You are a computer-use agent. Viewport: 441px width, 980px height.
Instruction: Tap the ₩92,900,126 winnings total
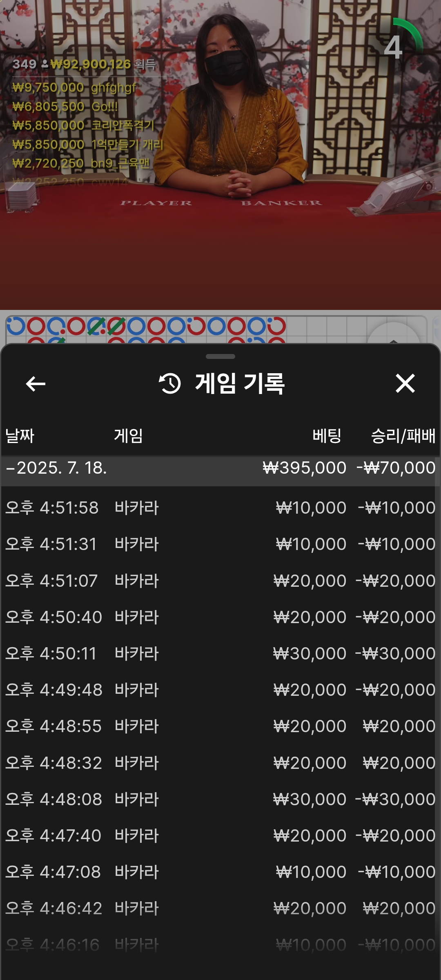coord(91,64)
